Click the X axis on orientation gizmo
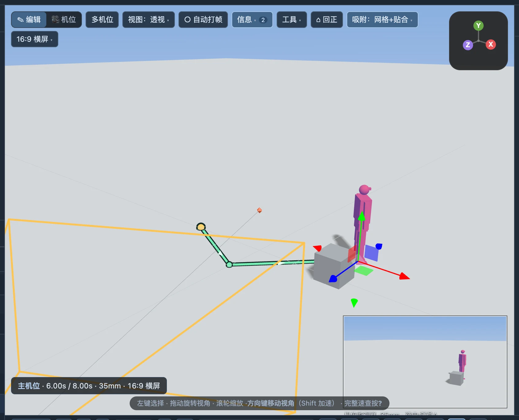519x420 pixels. tap(491, 44)
